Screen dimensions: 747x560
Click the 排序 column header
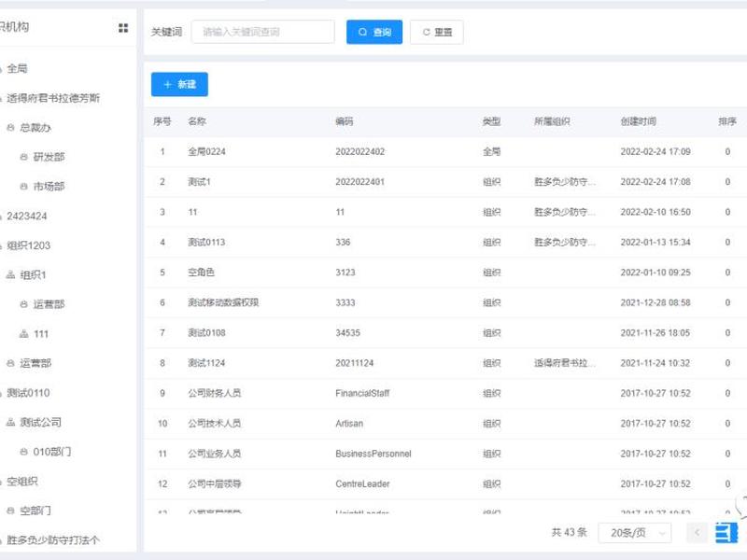tap(727, 121)
